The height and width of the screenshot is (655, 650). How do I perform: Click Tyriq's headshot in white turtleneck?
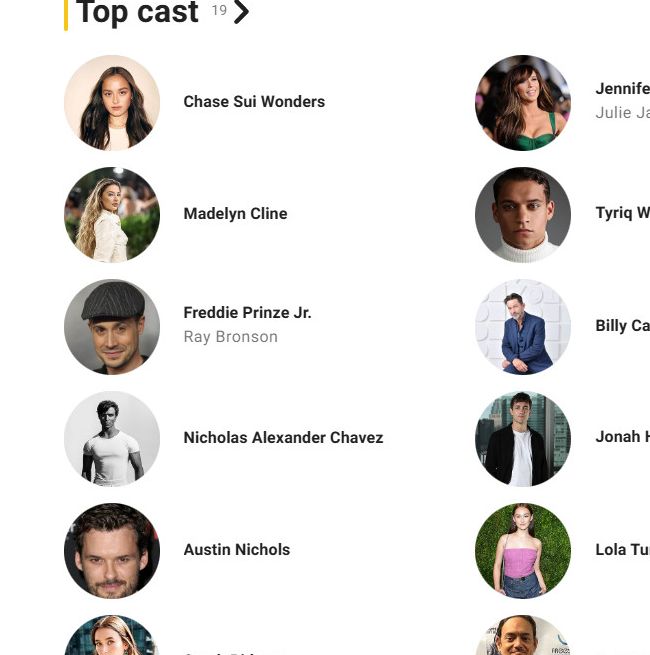(x=523, y=215)
